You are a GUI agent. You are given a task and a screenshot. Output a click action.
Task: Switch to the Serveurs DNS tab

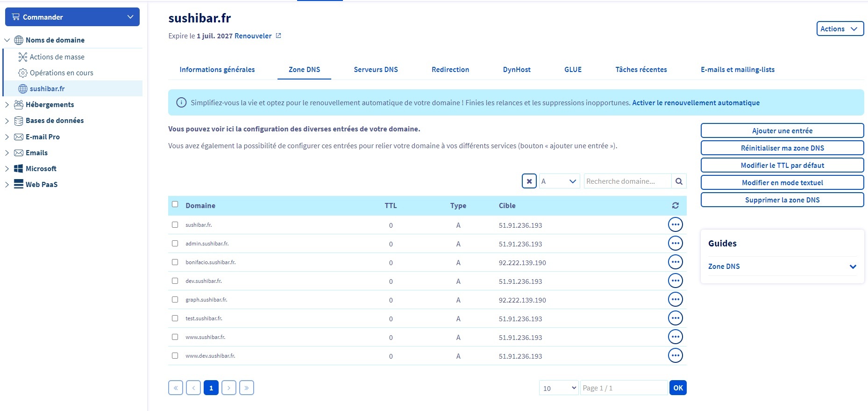[376, 70]
